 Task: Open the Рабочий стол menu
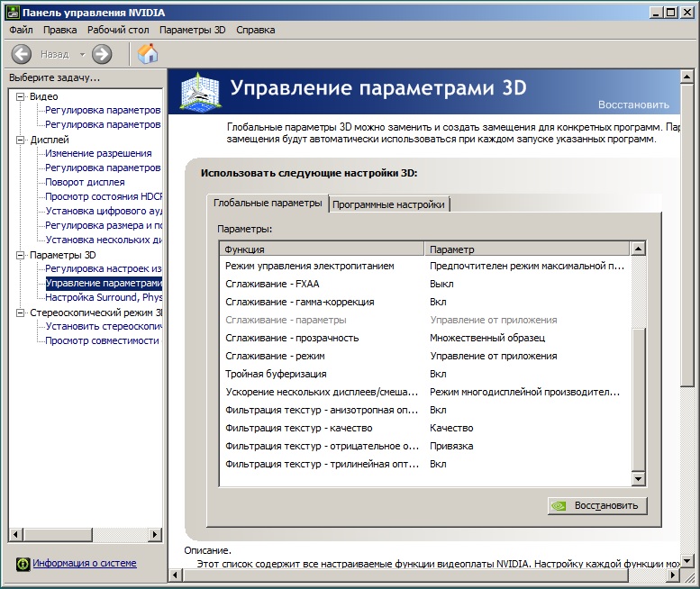pyautogui.click(x=118, y=30)
